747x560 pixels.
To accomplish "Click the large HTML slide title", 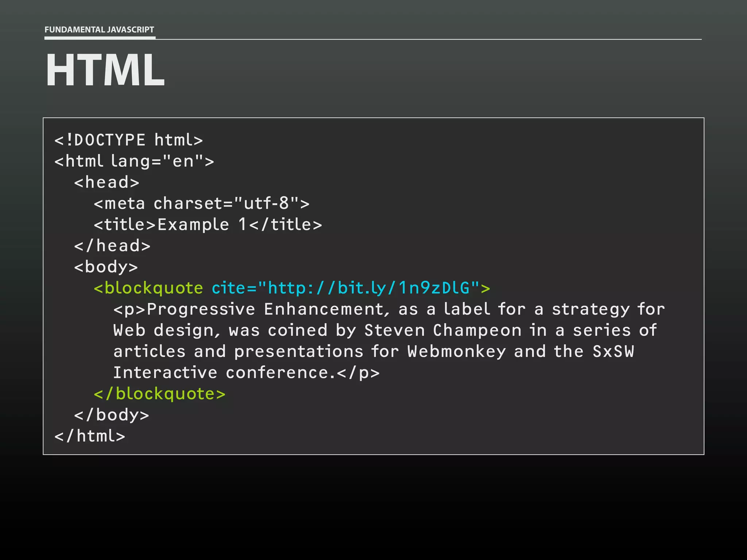I will pyautogui.click(x=105, y=70).
